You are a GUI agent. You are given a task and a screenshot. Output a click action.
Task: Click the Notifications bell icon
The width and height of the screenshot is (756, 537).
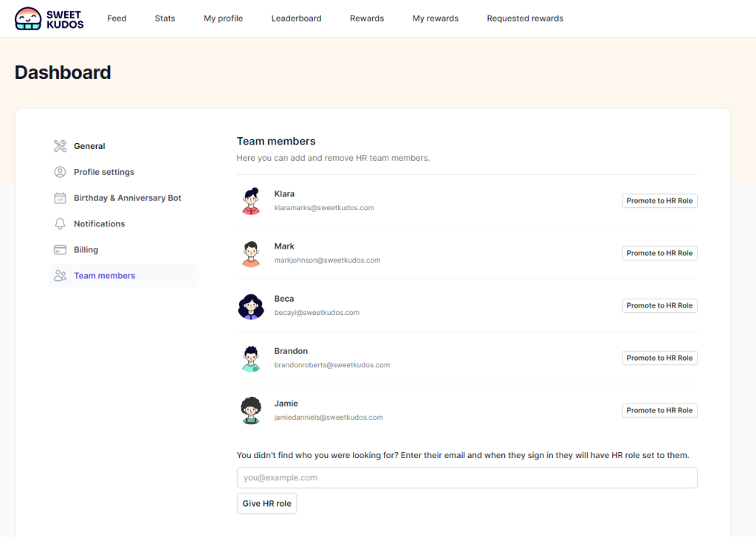[61, 224]
